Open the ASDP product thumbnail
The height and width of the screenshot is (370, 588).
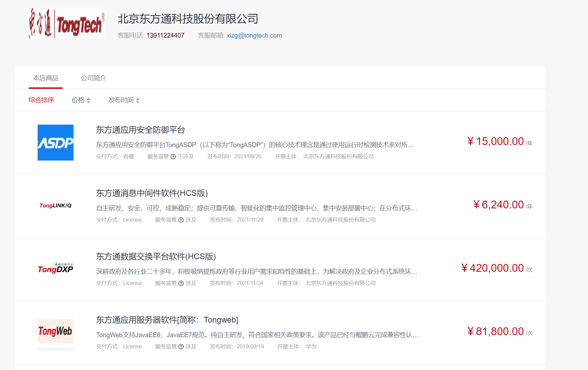[56, 143]
